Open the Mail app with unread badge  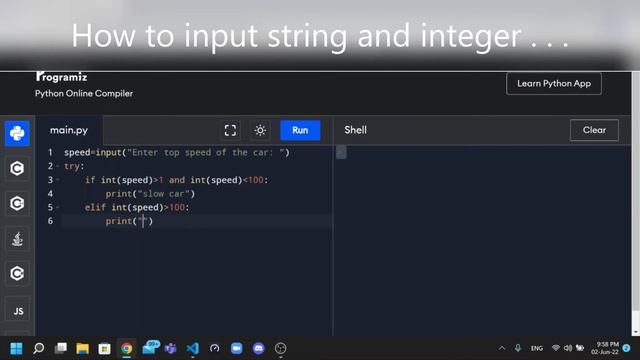[x=150, y=348]
